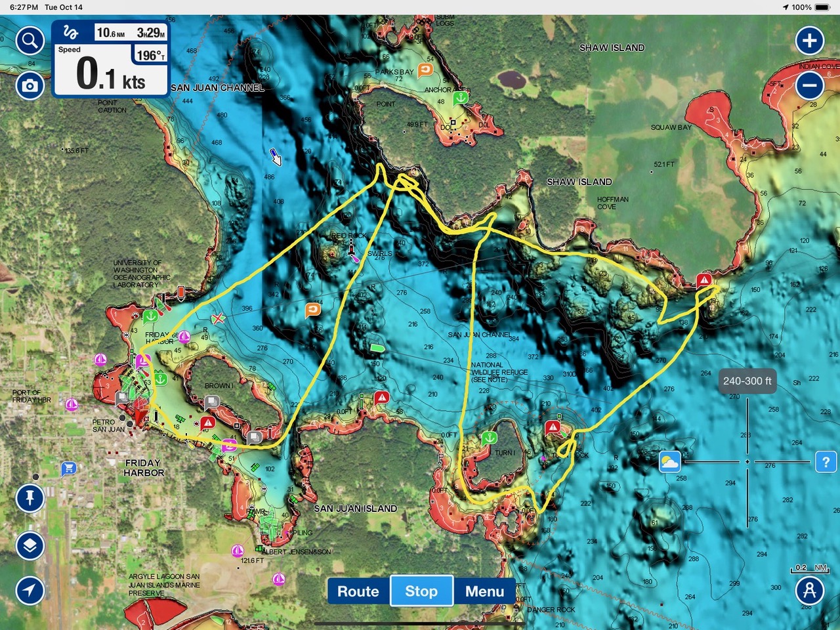Tap the camera snapshot icon
840x630 pixels.
30,86
